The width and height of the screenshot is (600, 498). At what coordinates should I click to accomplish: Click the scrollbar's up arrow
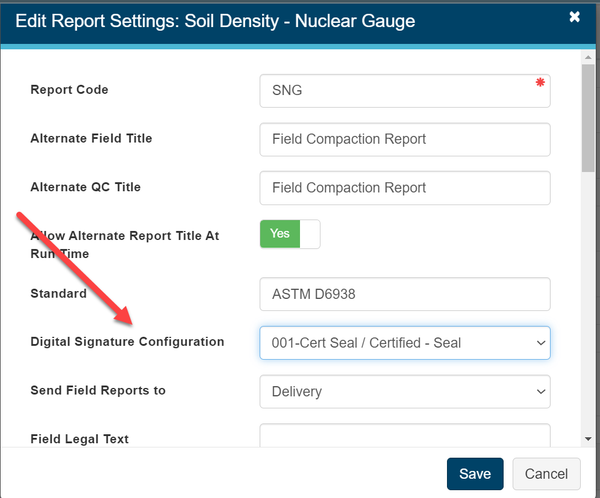point(590,57)
